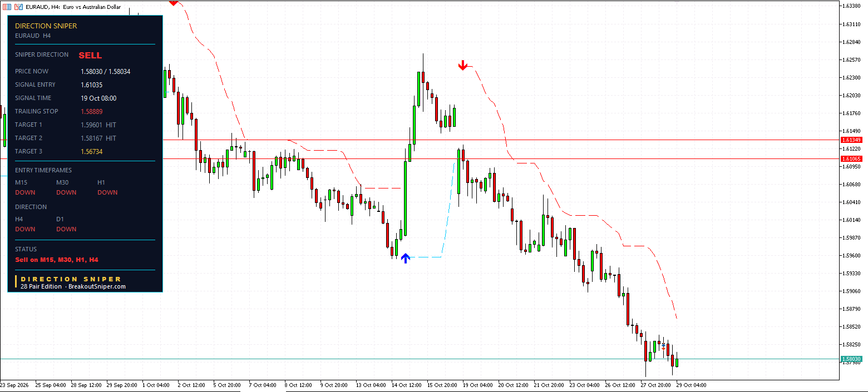
Task: Click the 1.60410 price scale label
Action: [x=852, y=202]
